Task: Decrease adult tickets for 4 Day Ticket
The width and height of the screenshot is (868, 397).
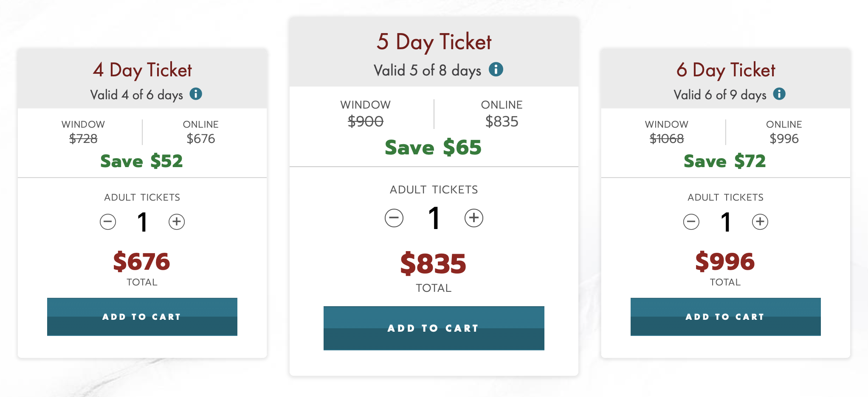Action: 108,221
